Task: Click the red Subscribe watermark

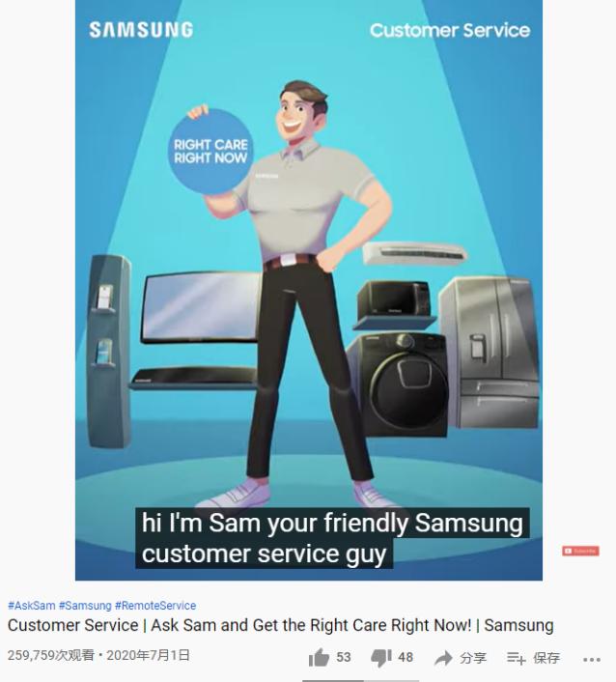Action: 580,551
